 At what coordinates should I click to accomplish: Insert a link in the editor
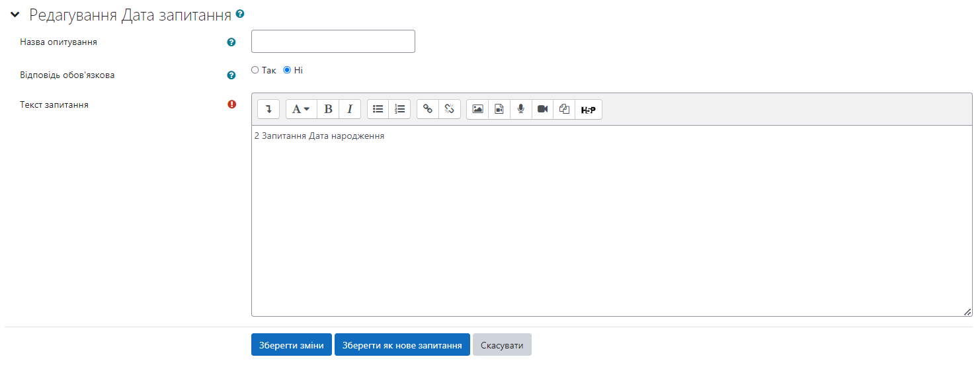pyautogui.click(x=428, y=109)
